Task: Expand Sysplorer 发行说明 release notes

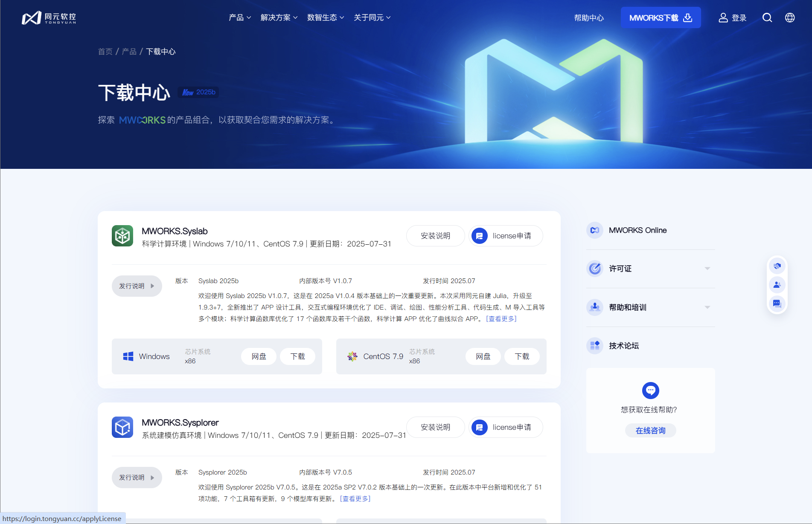Action: click(137, 478)
